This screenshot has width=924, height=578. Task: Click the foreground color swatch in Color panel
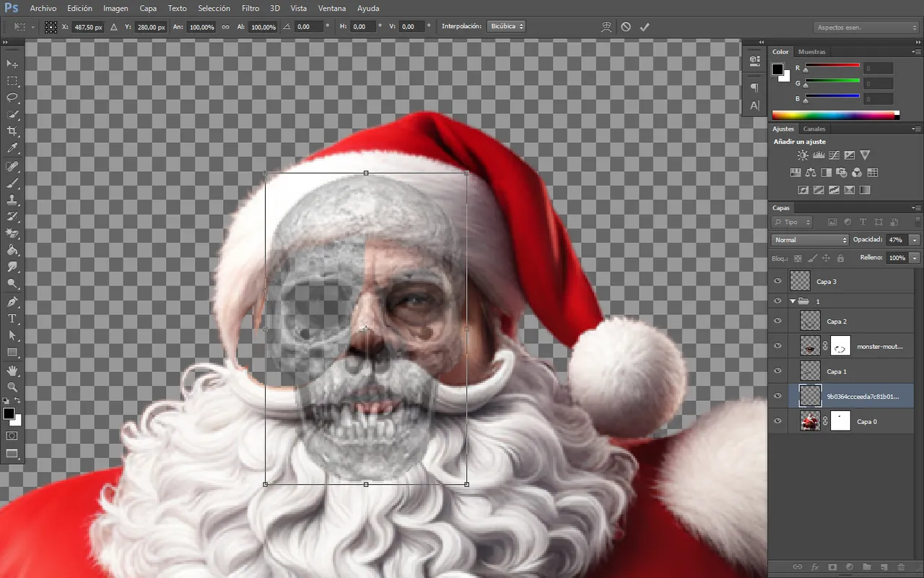tap(777, 69)
